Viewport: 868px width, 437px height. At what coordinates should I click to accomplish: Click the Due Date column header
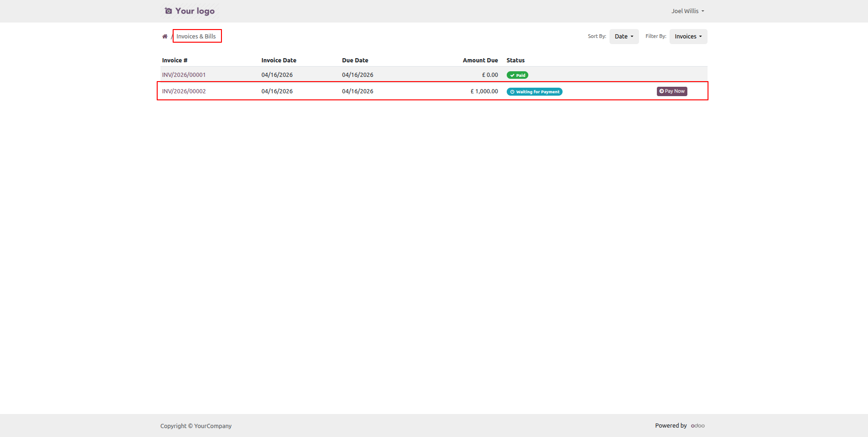(x=355, y=60)
